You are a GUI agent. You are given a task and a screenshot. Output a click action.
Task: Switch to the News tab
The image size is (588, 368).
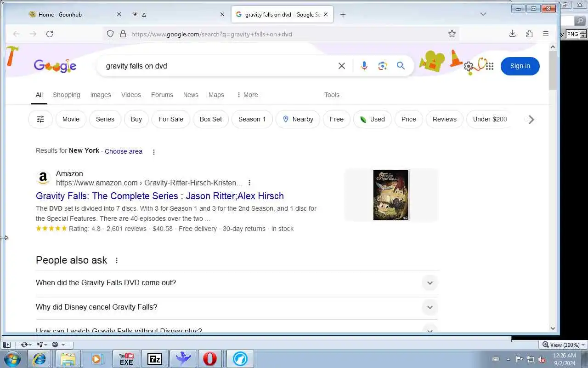pyautogui.click(x=191, y=95)
